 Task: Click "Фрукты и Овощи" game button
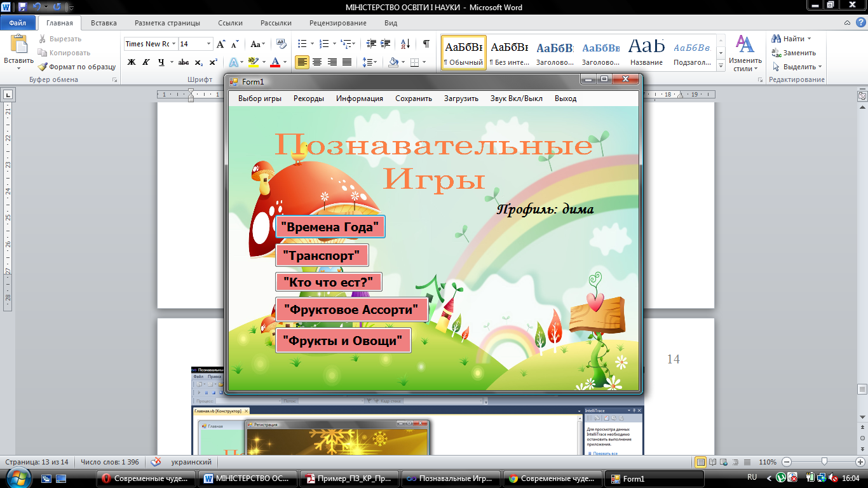(343, 340)
